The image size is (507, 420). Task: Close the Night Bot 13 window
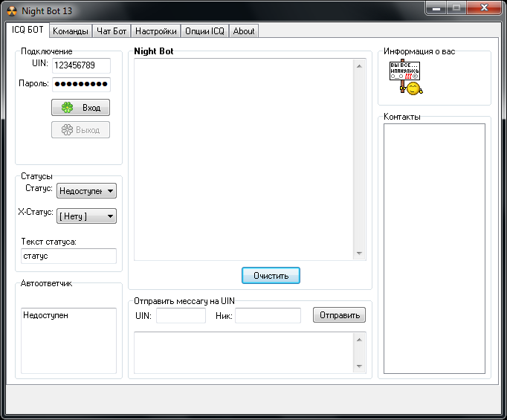tap(484, 8)
